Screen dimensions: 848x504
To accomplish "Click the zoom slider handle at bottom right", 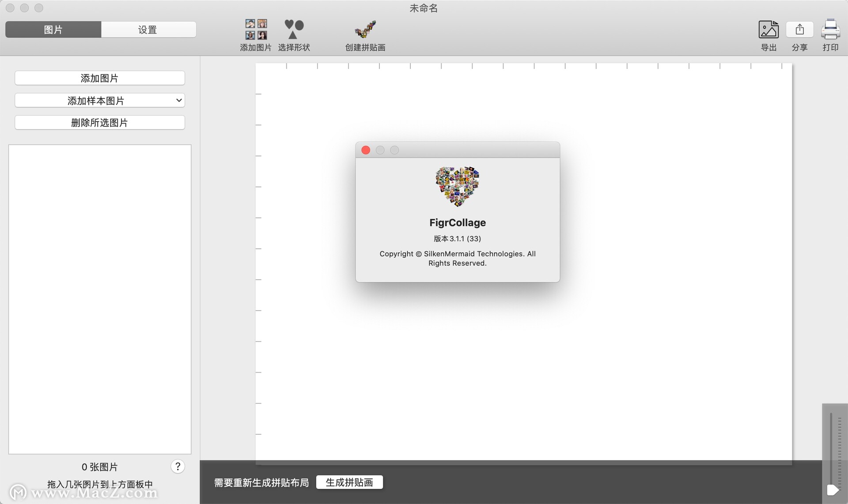I will [x=833, y=490].
